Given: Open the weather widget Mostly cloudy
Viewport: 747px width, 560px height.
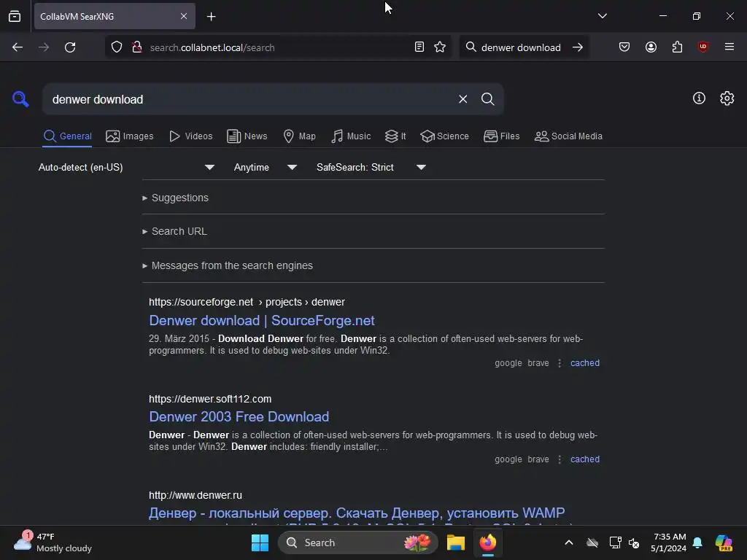Looking at the screenshot, I should pyautogui.click(x=53, y=542).
